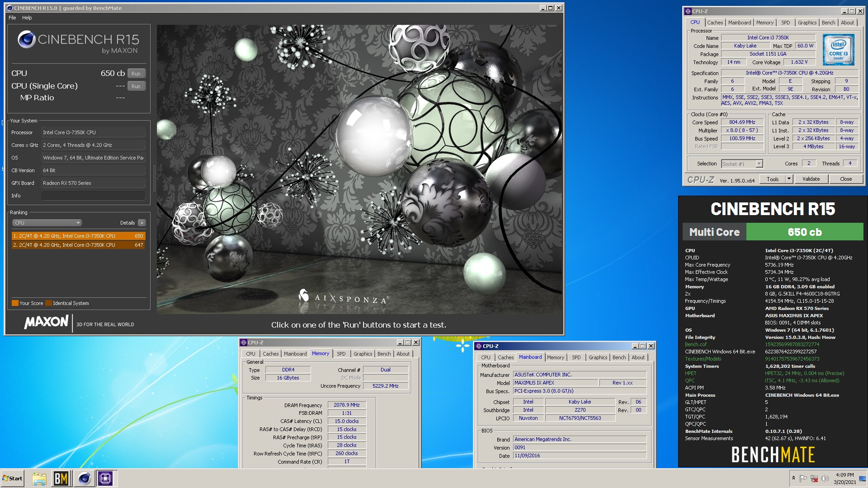Screen dimensions: 868x488
Task: Click the Cinebench R15 logo sphere icon
Action: tap(27, 40)
